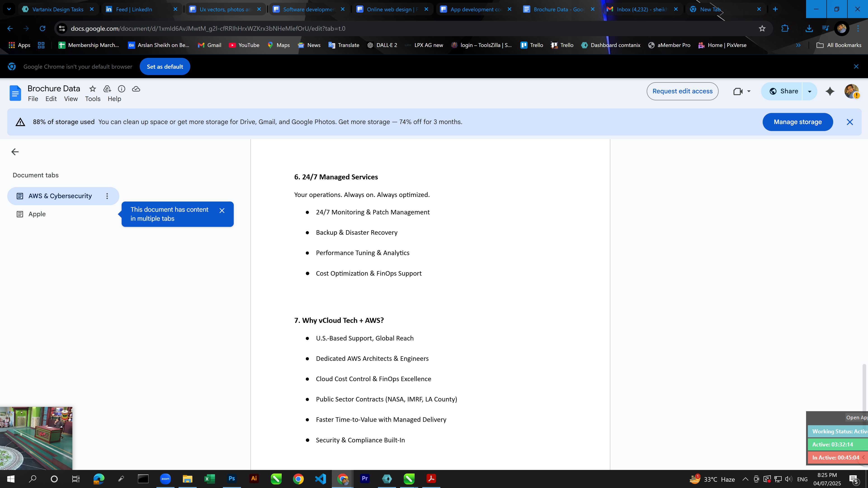This screenshot has width=868, height=488.
Task: Star the Brochure Data document
Action: pos(92,89)
